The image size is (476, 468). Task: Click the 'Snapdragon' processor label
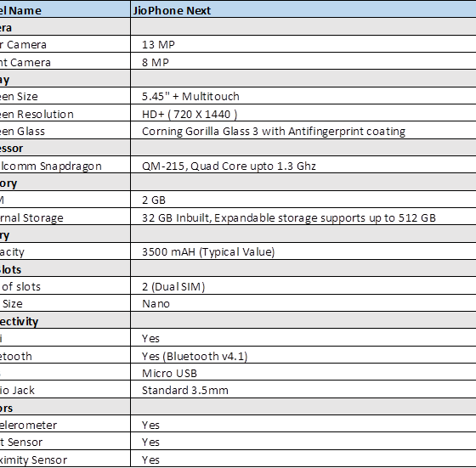[71, 166]
